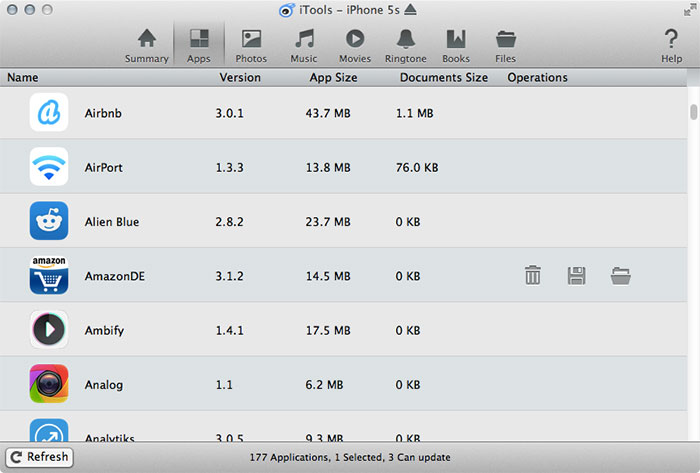Click the AmazonDE shopping cart icon
This screenshot has width=700, height=473.
click(49, 275)
